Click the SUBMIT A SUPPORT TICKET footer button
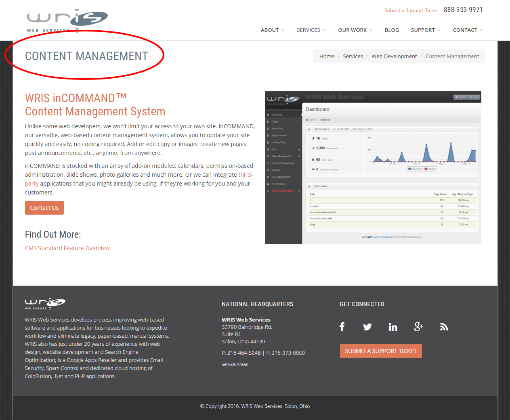This screenshot has height=420, width=510. pyautogui.click(x=381, y=351)
